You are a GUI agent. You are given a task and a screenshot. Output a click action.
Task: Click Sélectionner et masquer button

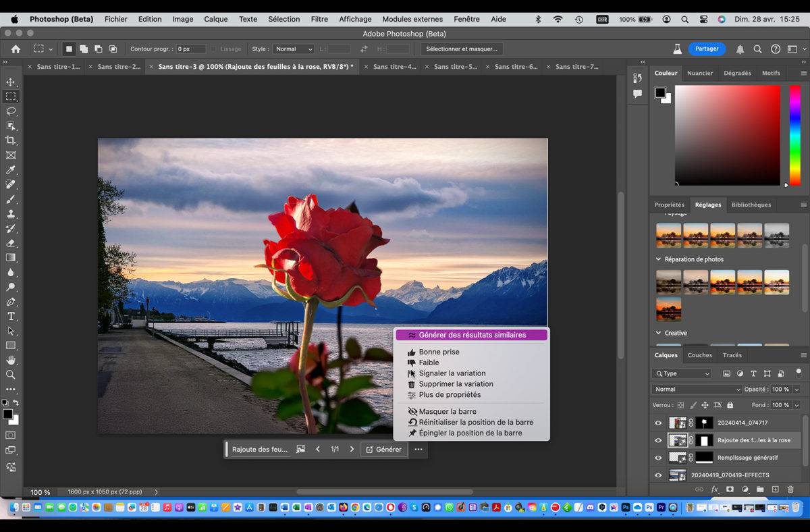click(x=462, y=49)
